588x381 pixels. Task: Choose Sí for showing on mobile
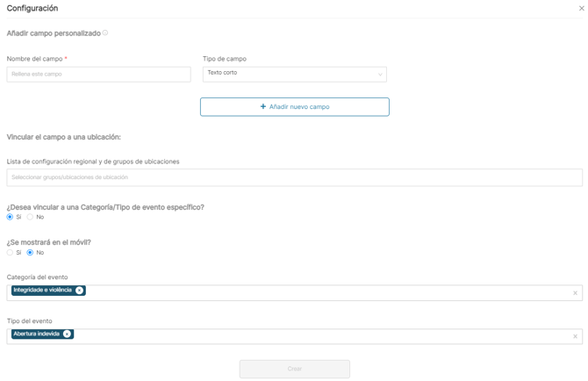(11, 253)
